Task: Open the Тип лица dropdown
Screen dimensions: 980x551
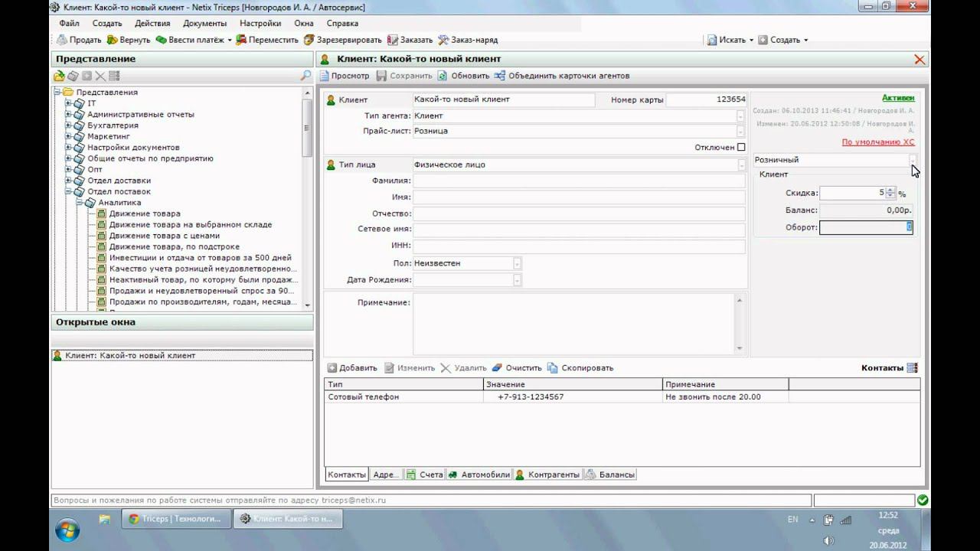Action: (741, 165)
